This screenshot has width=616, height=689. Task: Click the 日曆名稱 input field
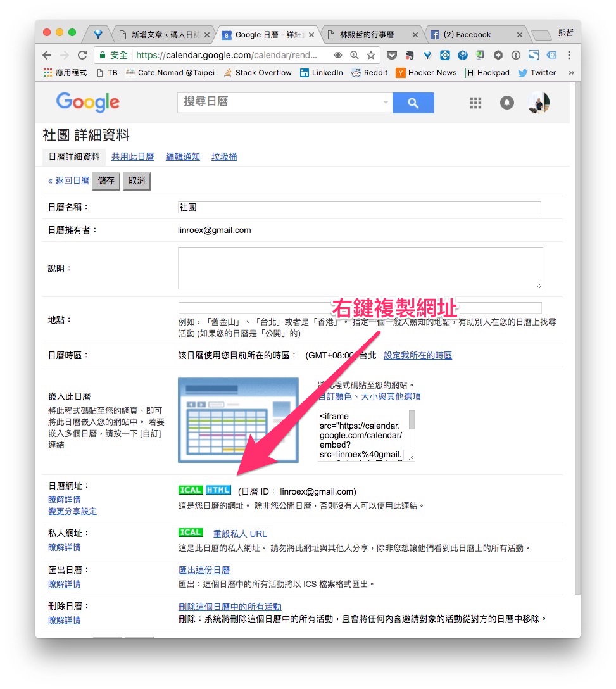(x=360, y=207)
